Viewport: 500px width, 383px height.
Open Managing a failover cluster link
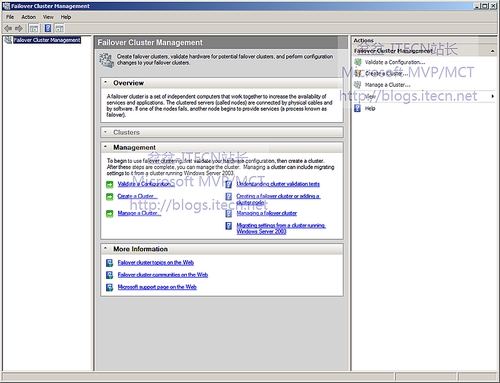coord(267,213)
